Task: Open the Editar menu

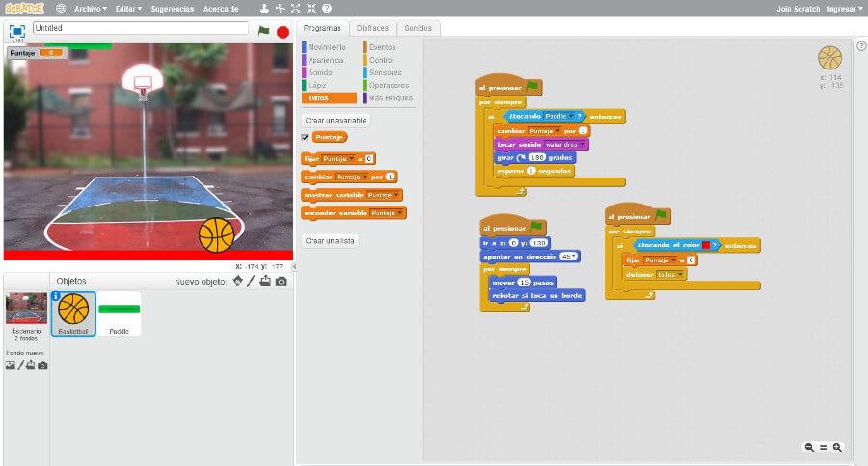Action: click(x=128, y=9)
